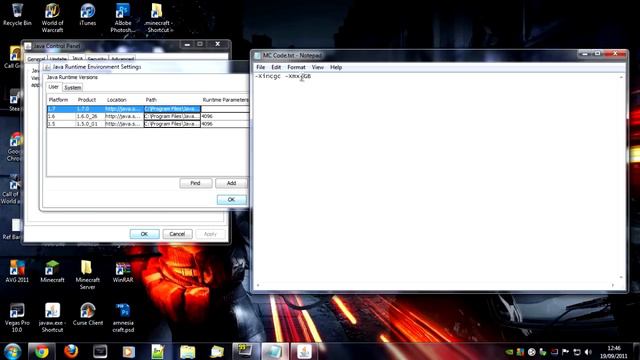
Task: Click Notepad vertical scrollbar down arrow
Action: [621, 277]
